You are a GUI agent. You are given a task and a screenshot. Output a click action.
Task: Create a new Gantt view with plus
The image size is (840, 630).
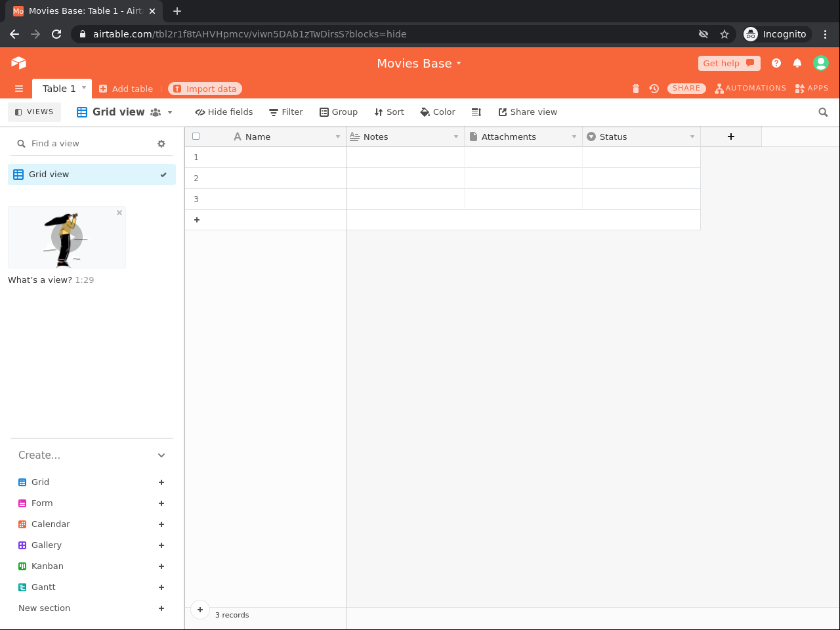pyautogui.click(x=161, y=587)
